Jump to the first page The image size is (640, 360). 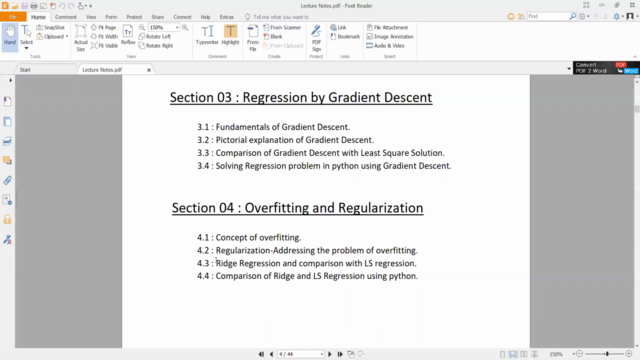click(x=261, y=354)
